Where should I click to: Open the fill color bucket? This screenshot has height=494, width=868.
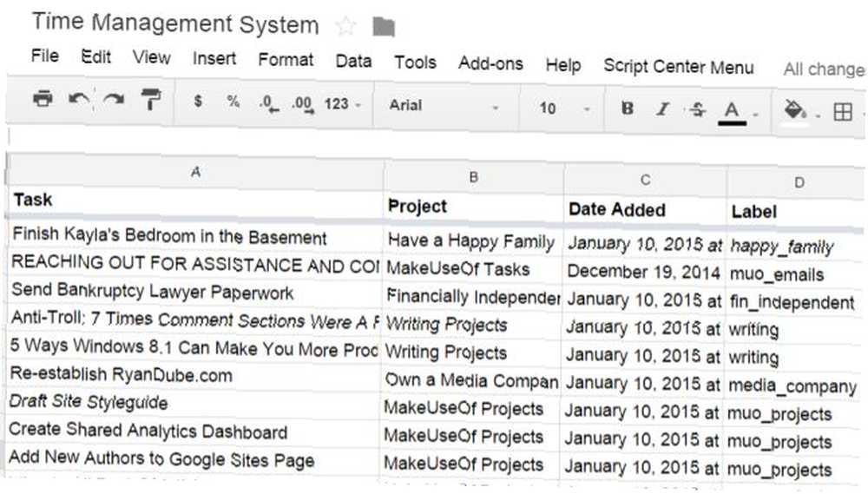point(794,111)
